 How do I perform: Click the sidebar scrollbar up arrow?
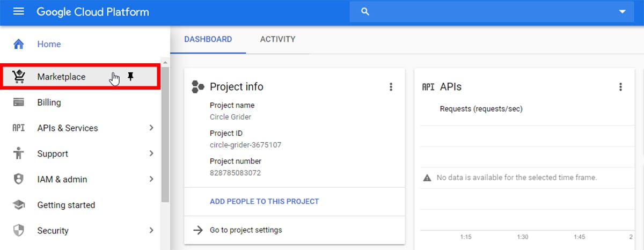[x=165, y=63]
